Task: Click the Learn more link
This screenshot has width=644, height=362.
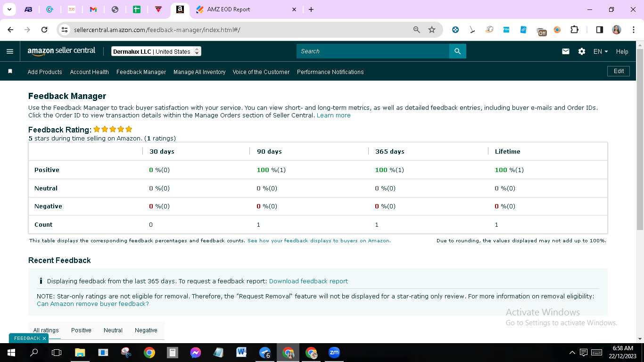Action: point(334,115)
